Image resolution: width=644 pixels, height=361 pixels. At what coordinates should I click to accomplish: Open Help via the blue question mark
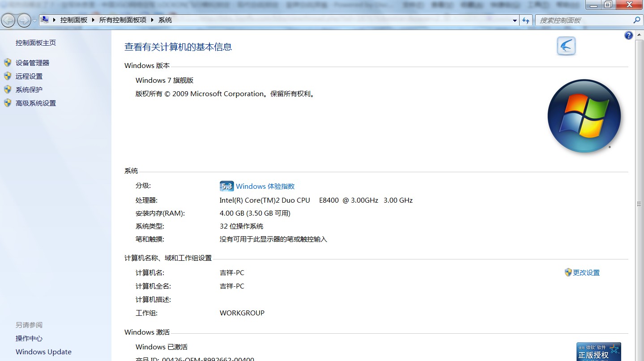[x=629, y=35]
